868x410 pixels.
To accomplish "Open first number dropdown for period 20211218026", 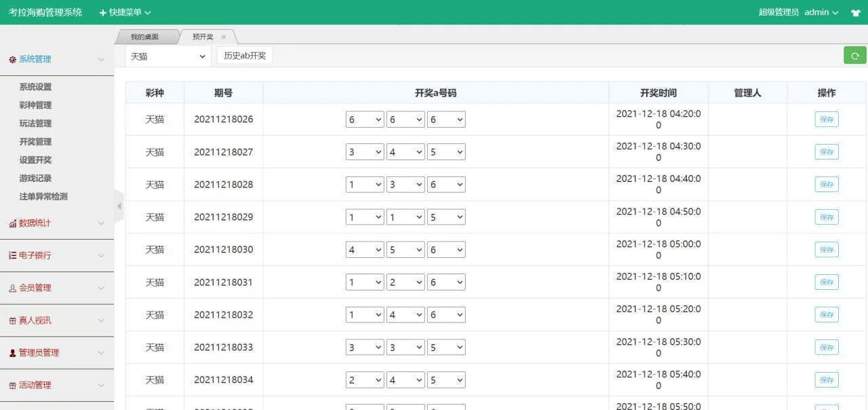I will [365, 119].
